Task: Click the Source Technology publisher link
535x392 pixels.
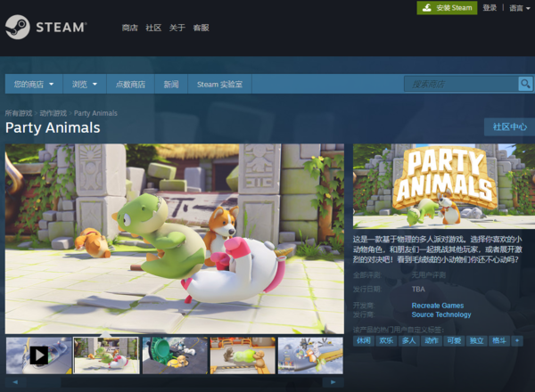Action: [441, 314]
